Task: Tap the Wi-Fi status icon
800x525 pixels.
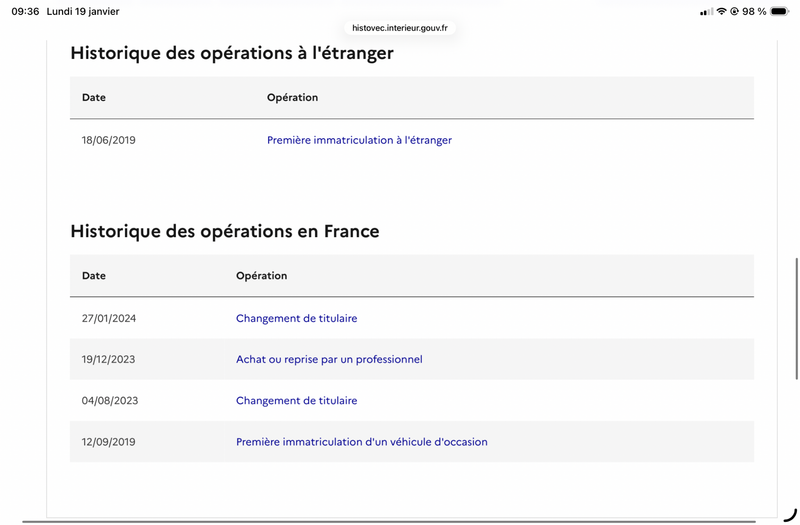Action: coord(721,11)
